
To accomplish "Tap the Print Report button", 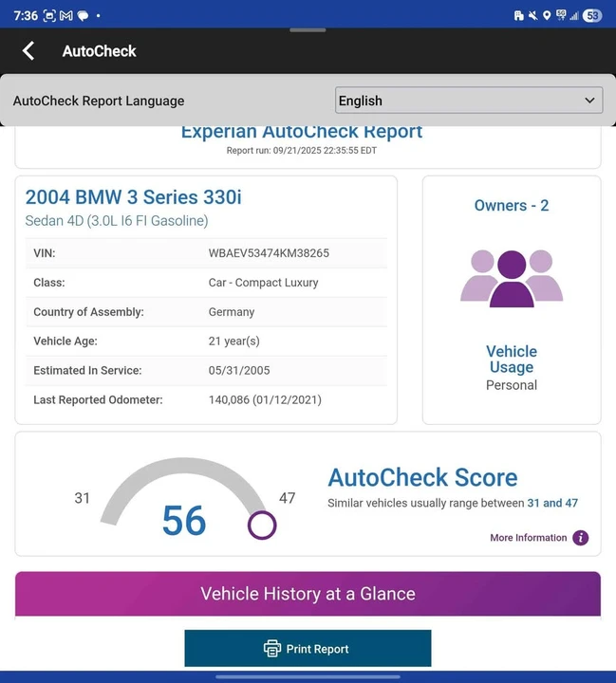I will 308,648.
